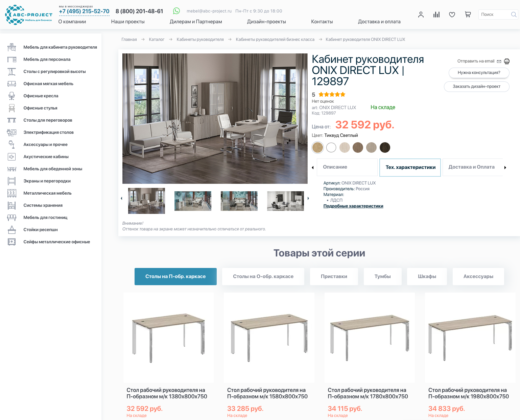Open the user account icon

point(421,15)
